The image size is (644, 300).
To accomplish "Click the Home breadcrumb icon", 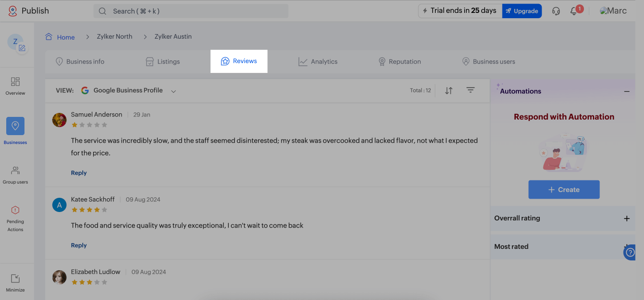I will (x=49, y=37).
